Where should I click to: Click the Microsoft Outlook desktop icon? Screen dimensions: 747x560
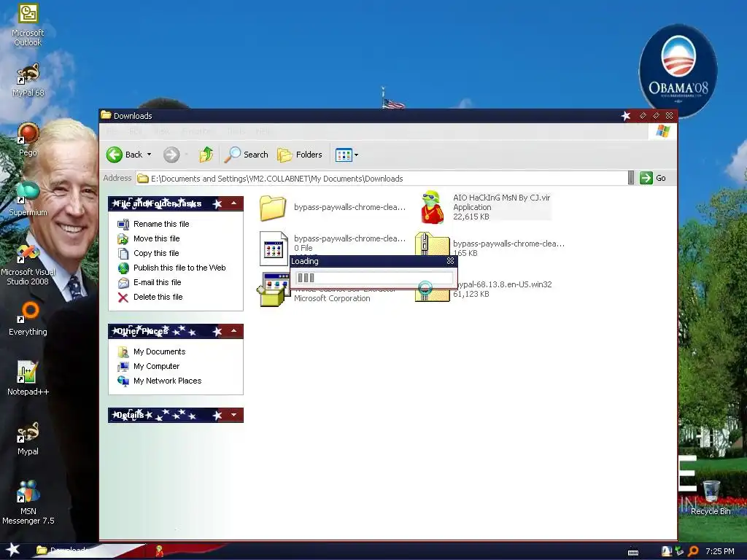[28, 25]
